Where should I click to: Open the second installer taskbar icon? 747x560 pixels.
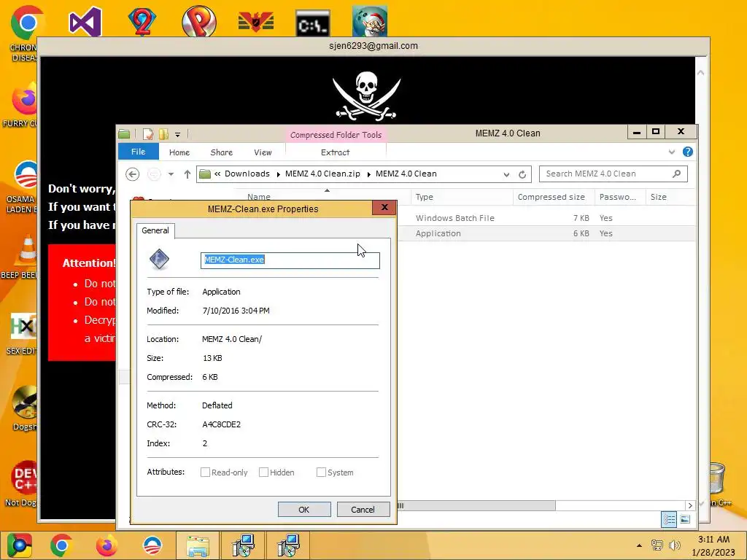288,545
